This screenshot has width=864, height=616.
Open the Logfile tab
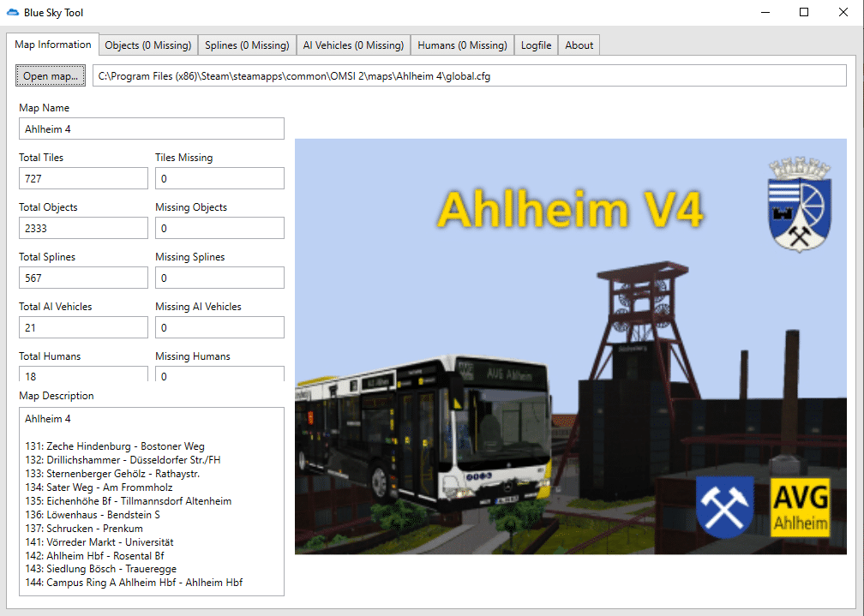coord(537,45)
